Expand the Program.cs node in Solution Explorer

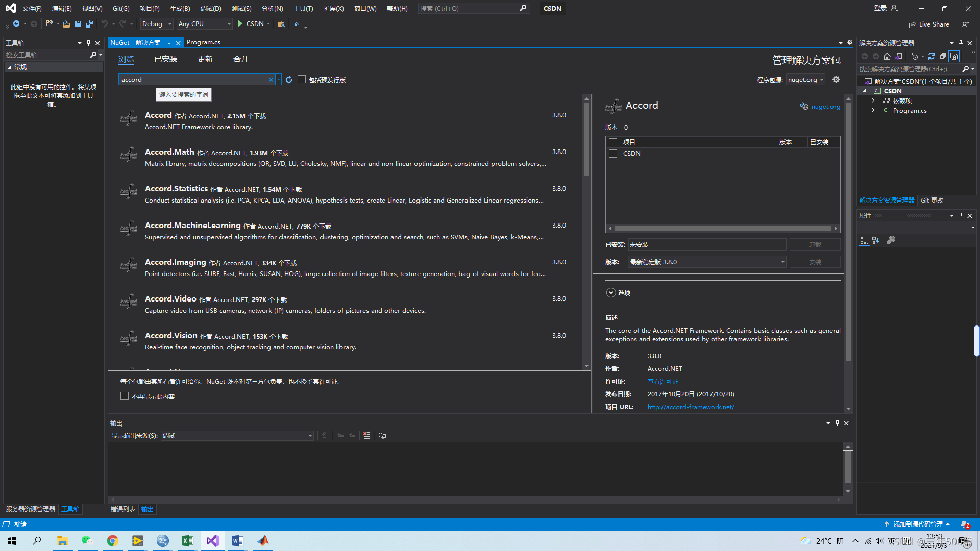click(873, 110)
